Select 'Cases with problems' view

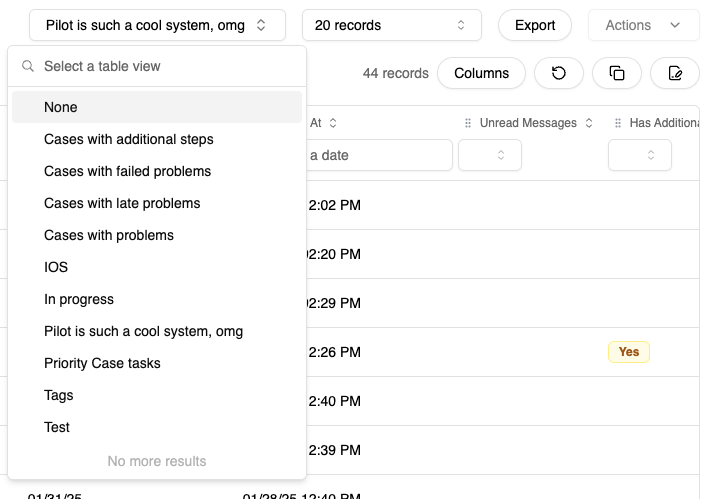[157, 235]
